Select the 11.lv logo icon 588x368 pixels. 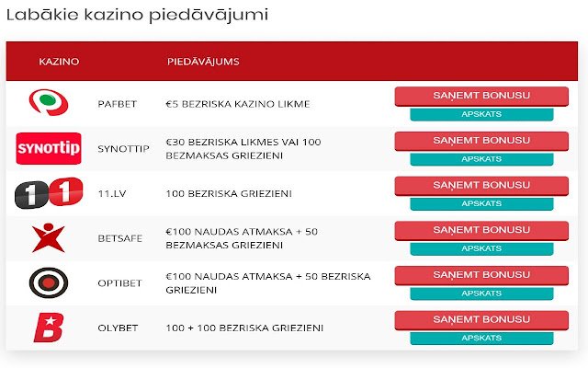coord(49,193)
